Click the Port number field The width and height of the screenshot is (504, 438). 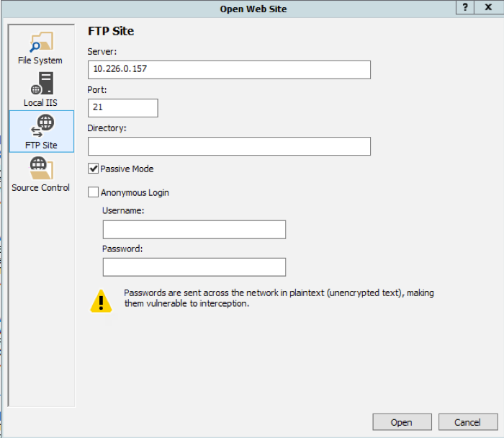click(122, 108)
